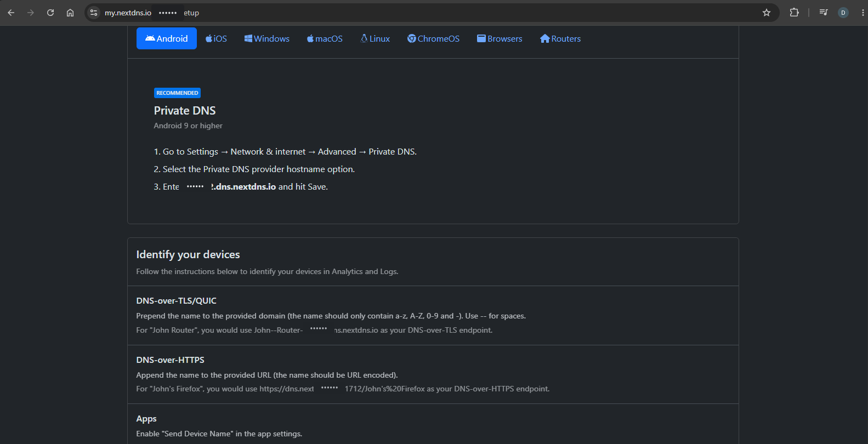This screenshot has width=868, height=444.
Task: Switch to the Browsers tab
Action: (500, 38)
